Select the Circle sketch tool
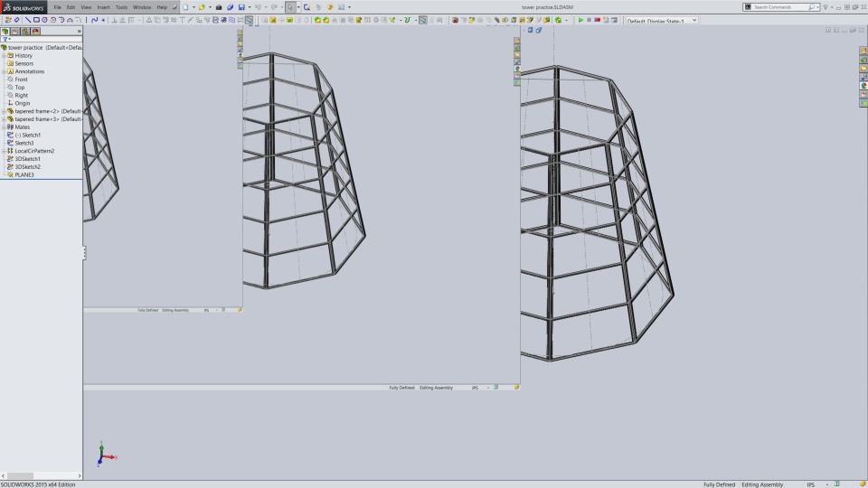 (45, 20)
